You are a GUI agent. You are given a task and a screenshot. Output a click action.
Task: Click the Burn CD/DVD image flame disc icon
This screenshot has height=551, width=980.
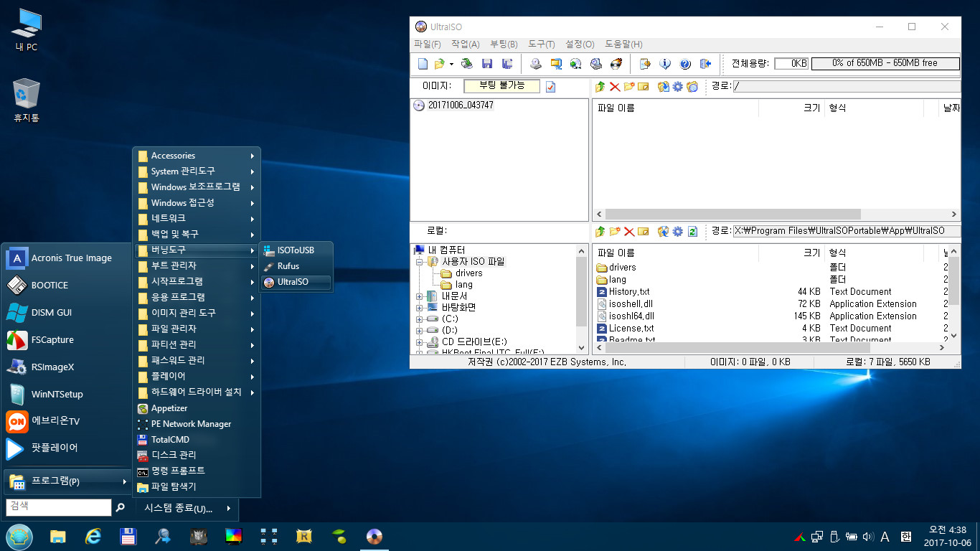pyautogui.click(x=616, y=63)
